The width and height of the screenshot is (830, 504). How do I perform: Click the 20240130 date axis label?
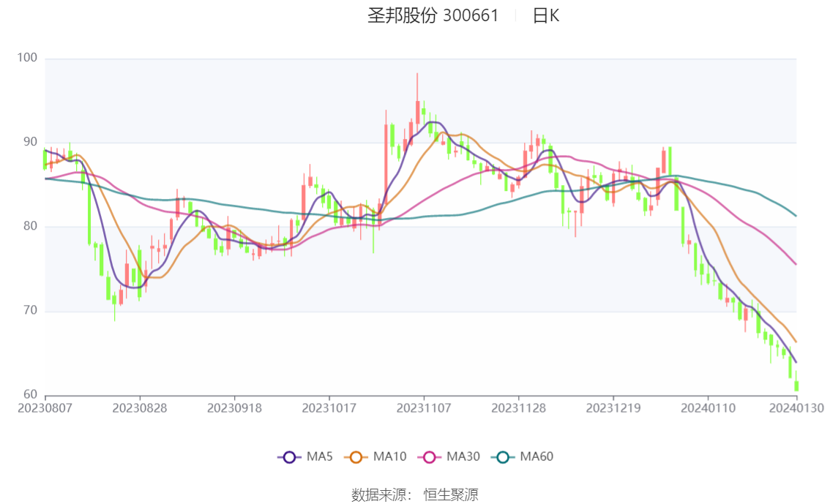(x=796, y=408)
